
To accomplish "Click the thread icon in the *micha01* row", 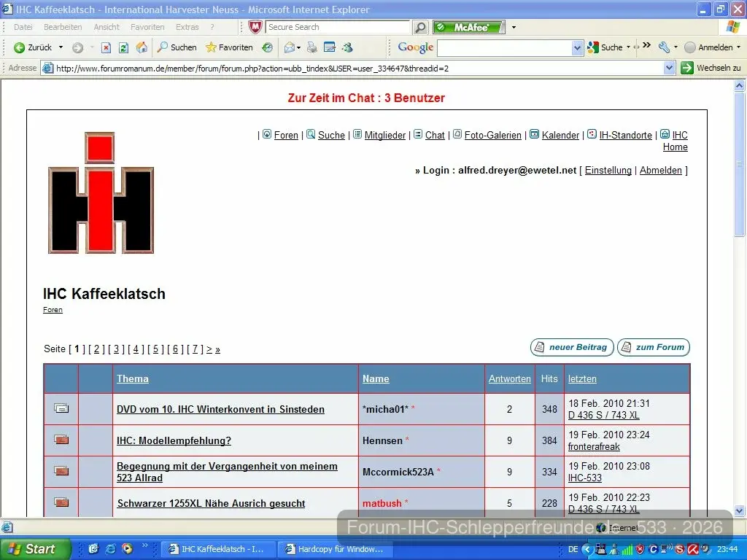I will point(61,408).
